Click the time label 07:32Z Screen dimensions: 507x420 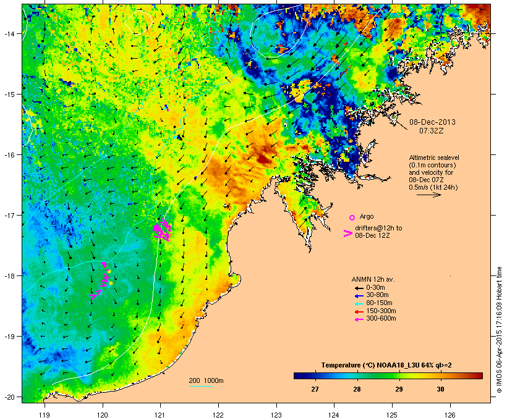click(x=432, y=130)
